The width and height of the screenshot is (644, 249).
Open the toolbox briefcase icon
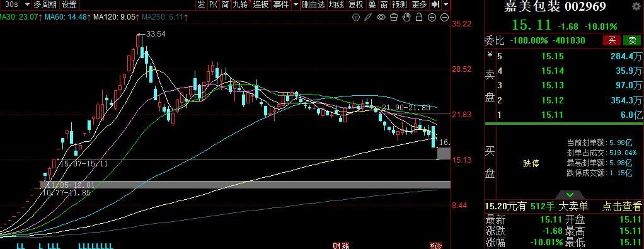tap(394, 17)
